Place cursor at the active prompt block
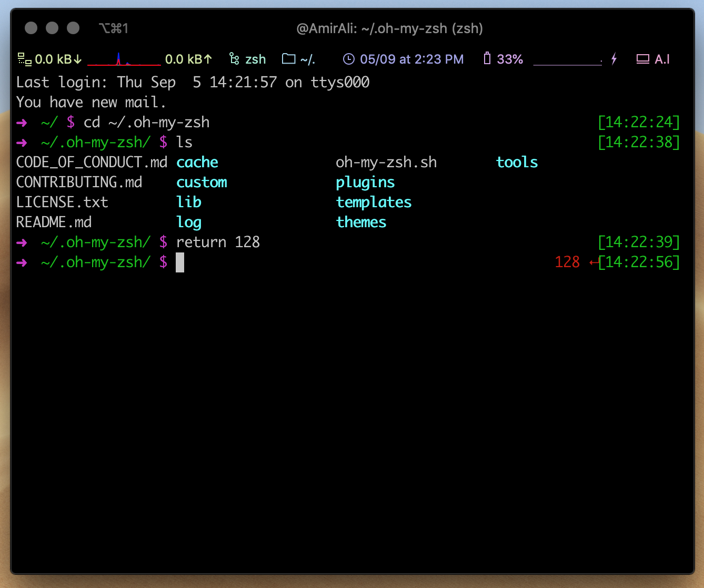 click(x=180, y=262)
